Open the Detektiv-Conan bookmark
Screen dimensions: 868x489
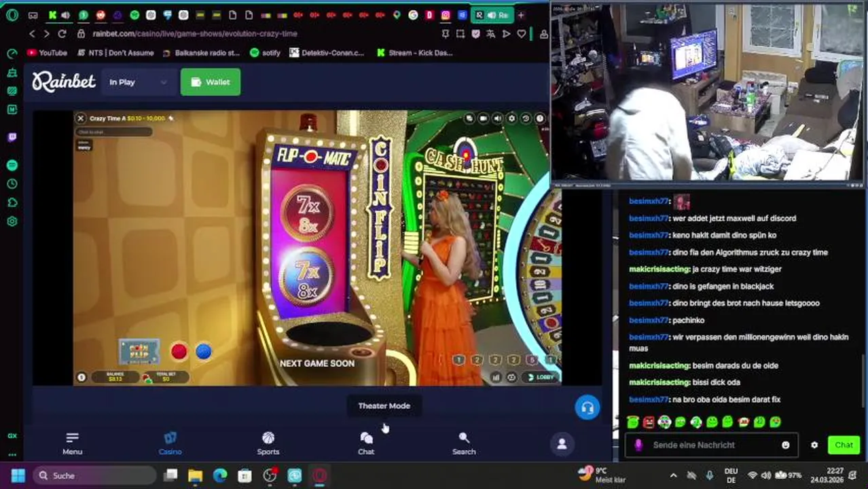(x=327, y=52)
